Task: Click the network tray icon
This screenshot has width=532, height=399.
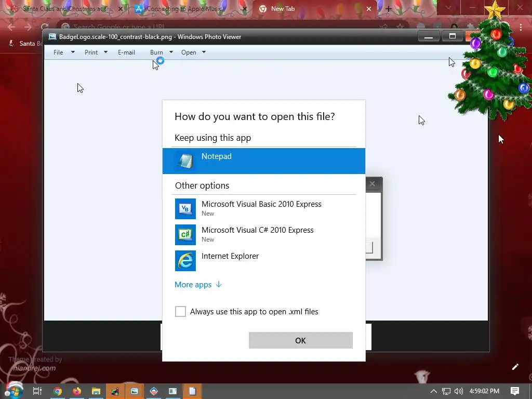Action: click(446, 391)
